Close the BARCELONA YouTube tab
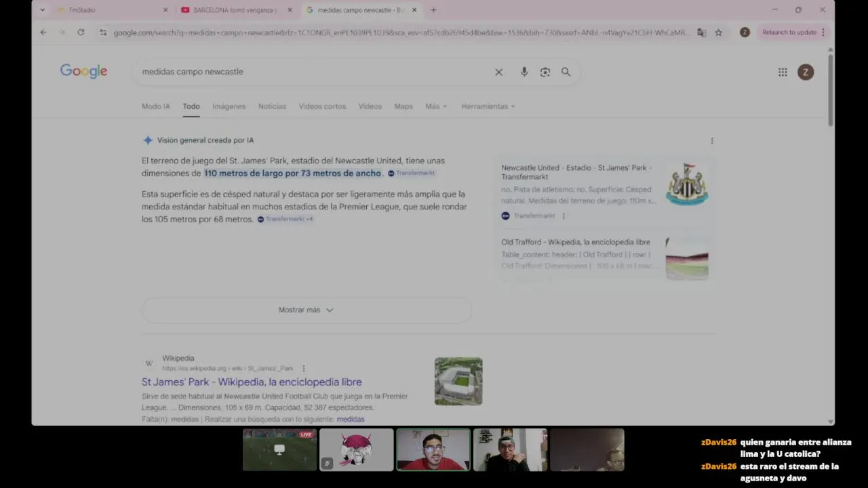Image resolution: width=868 pixels, height=488 pixels. point(290,10)
